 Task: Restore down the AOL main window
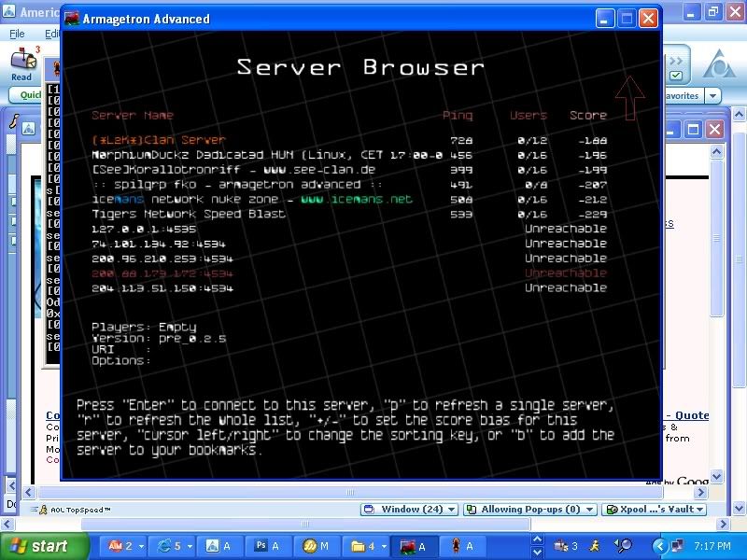click(x=713, y=11)
